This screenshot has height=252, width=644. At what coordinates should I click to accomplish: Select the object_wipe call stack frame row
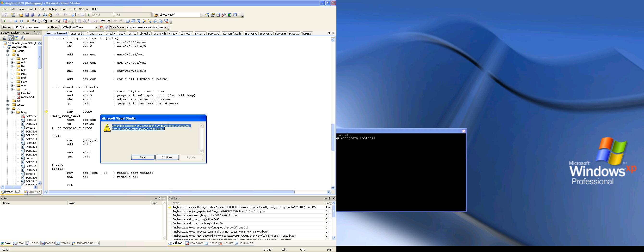[246, 211]
